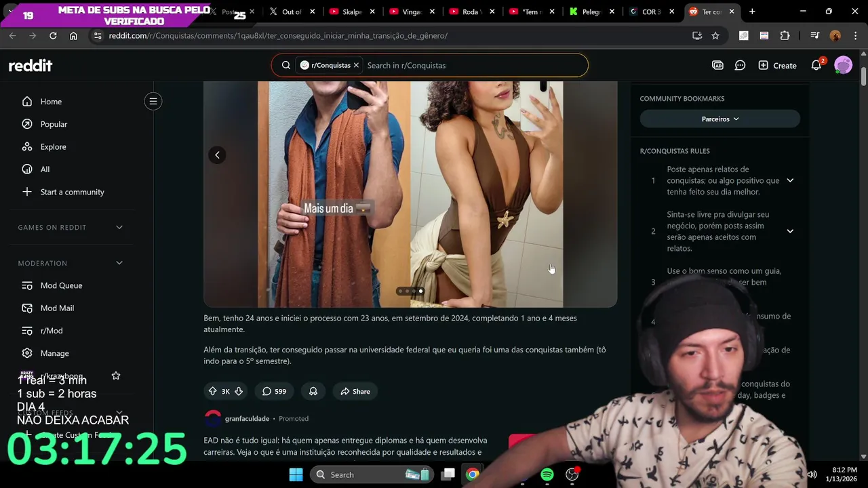This screenshot has width=868, height=488.
Task: Install the page as an app icon
Action: tap(696, 36)
